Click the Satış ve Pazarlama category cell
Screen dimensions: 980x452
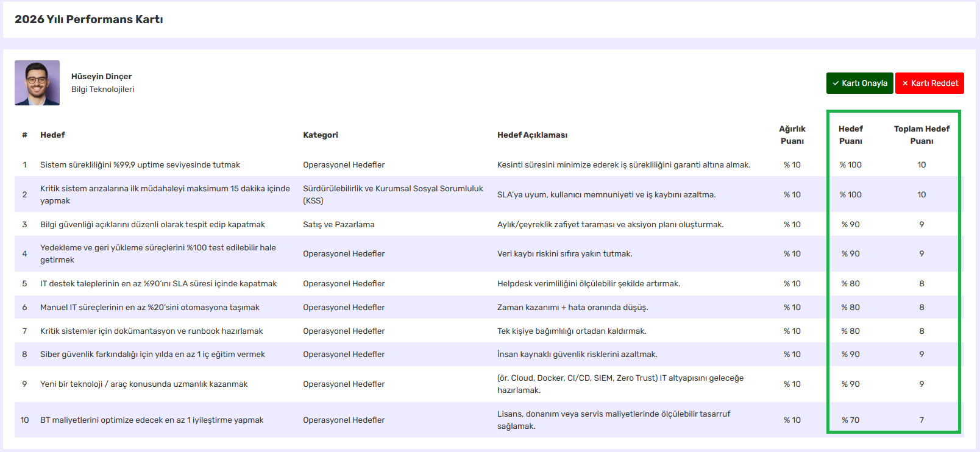point(339,225)
